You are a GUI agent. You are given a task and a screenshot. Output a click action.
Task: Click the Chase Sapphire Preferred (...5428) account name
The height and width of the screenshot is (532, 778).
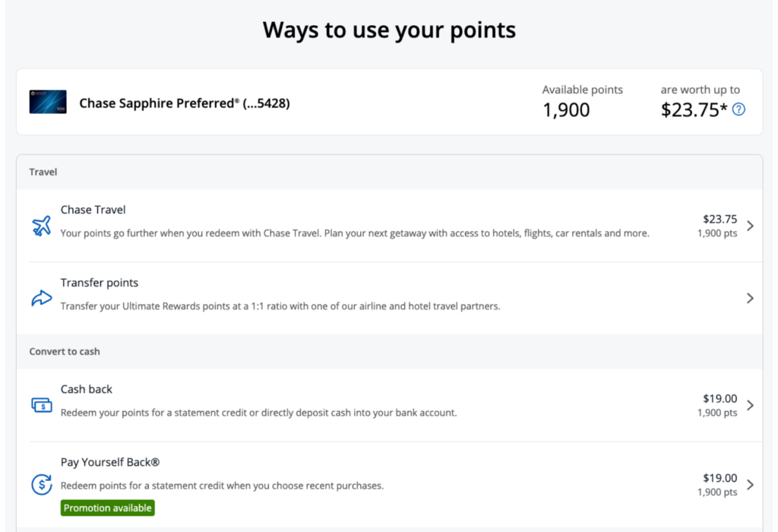(185, 103)
